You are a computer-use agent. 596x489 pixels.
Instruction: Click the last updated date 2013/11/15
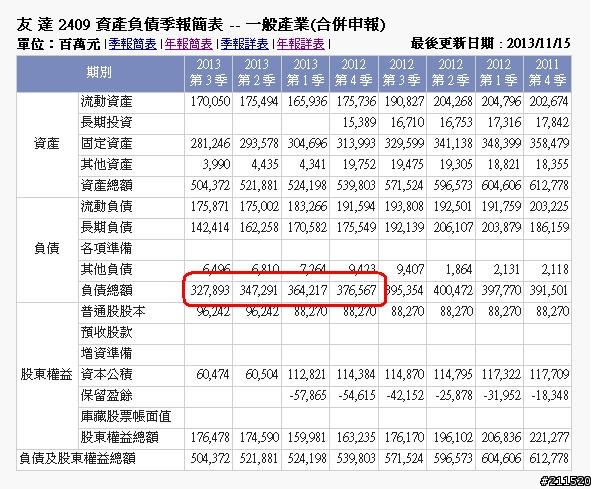[x=538, y=43]
